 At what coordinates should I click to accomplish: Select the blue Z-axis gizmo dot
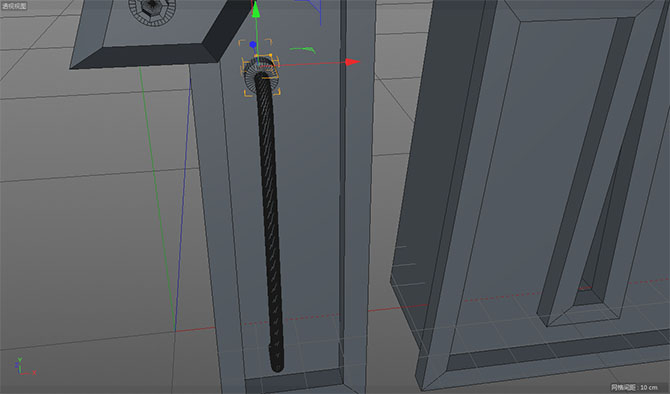(253, 44)
